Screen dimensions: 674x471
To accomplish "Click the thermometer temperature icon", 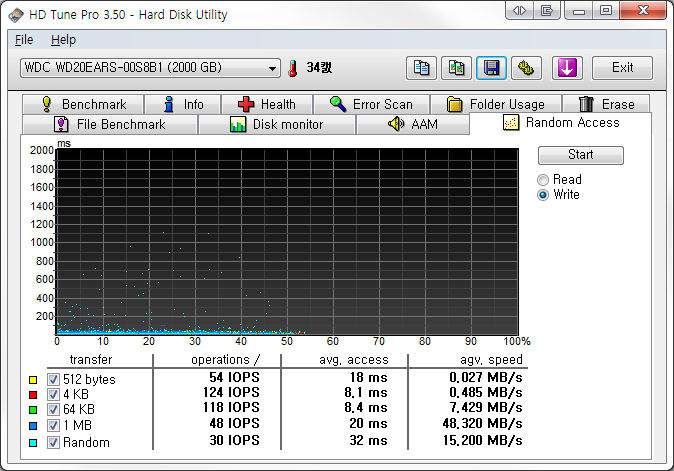I will point(293,68).
